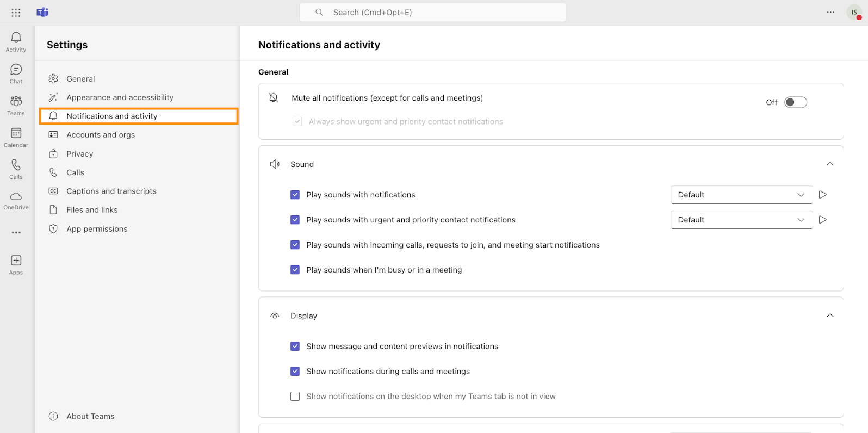
Task: Uncheck Show message and content previews
Action: tap(295, 347)
